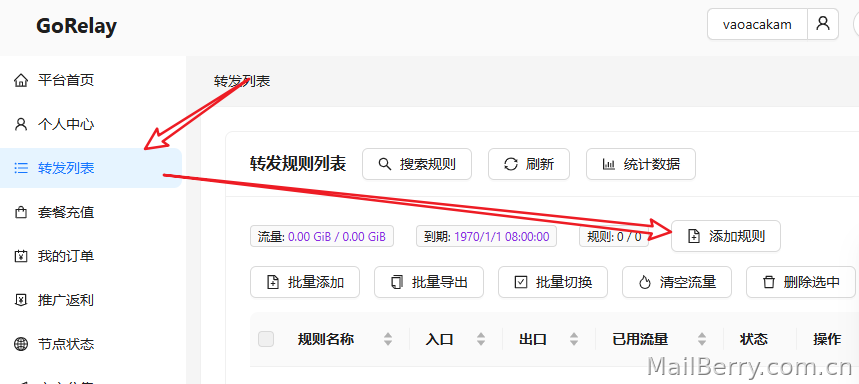This screenshot has height=384, width=859.
Task: Select 转发列表 in the sidebar
Action: coord(91,168)
